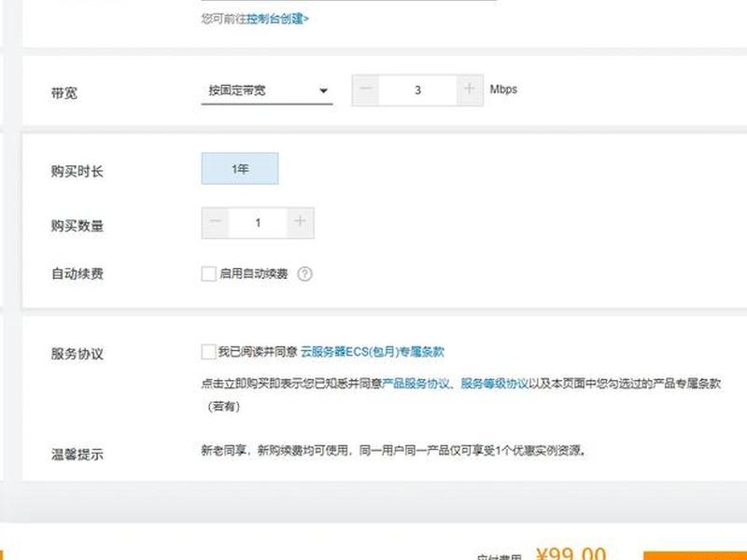Decrease bandwidth Mbps with minus button
The image size is (747, 560).
point(366,90)
